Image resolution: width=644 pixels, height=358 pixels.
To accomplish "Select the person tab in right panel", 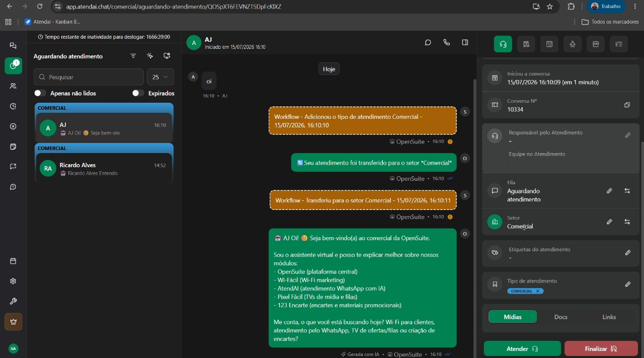I will click(573, 44).
